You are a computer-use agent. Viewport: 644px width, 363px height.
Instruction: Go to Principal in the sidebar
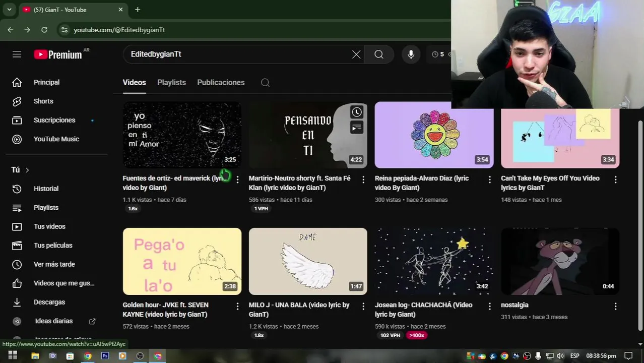pos(46,82)
